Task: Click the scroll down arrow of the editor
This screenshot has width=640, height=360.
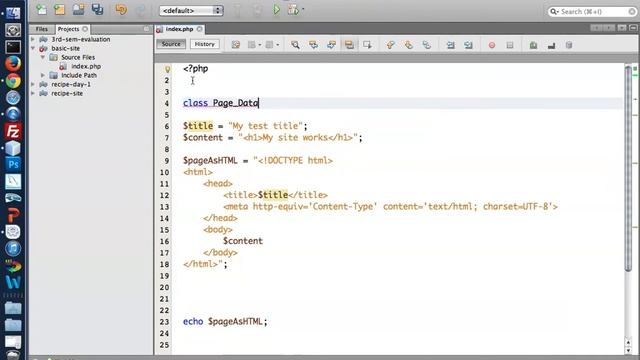Action: 628,350
